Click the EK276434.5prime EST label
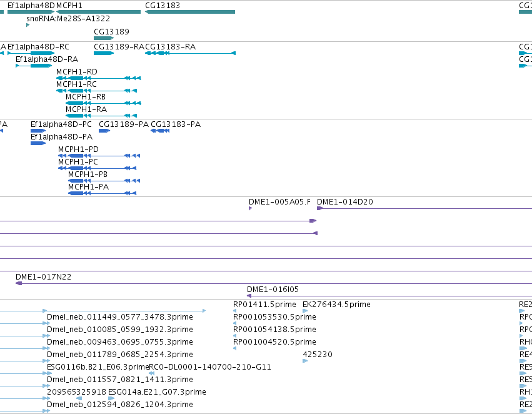The image size is (532, 414). 336,305
